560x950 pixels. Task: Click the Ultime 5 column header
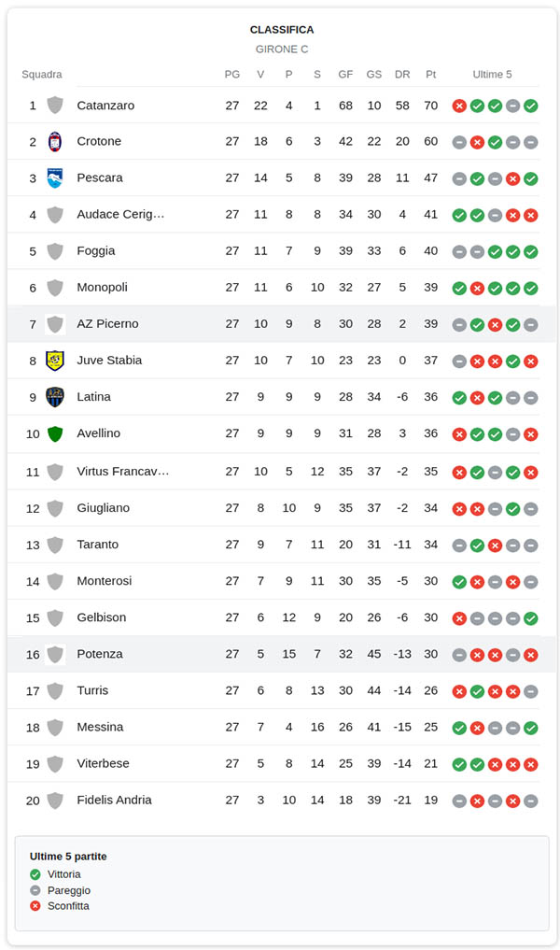point(492,75)
